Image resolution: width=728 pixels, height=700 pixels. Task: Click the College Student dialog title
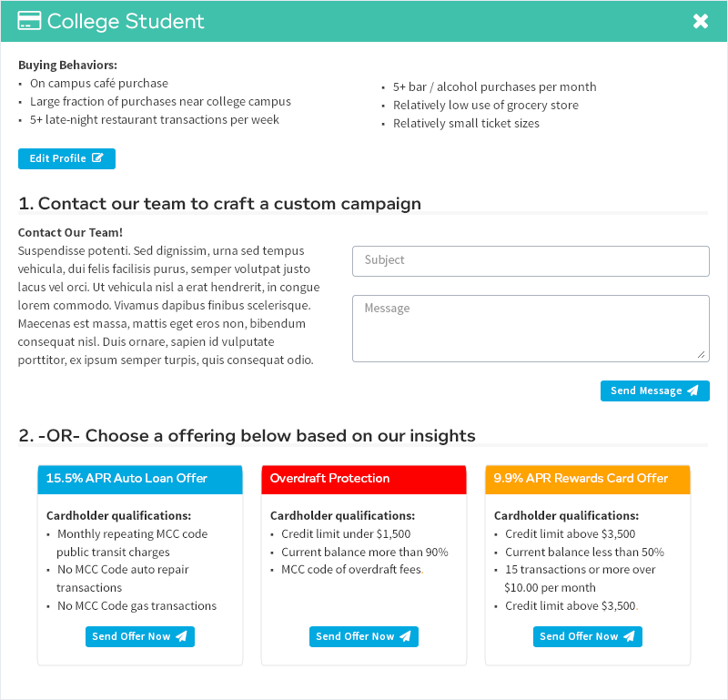click(126, 22)
